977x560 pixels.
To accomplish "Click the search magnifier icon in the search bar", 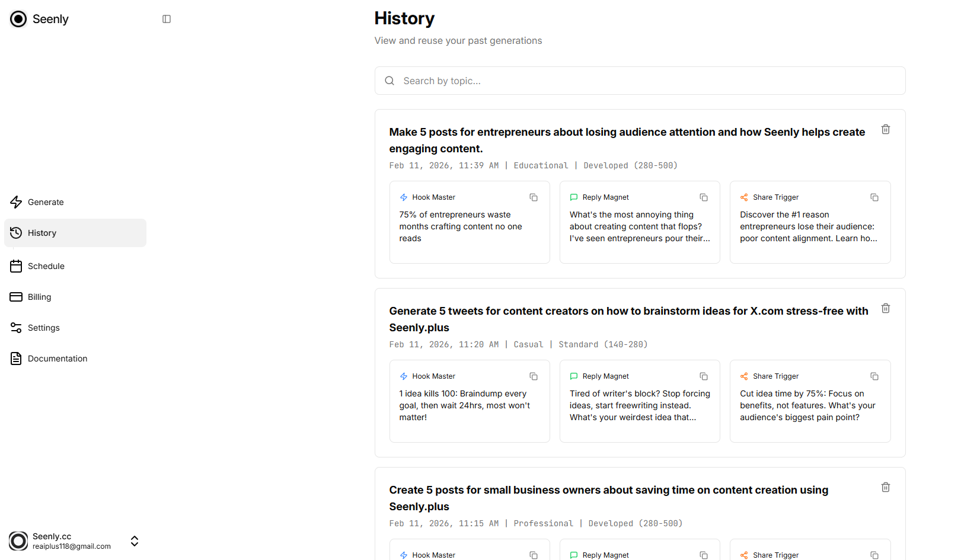I will pyautogui.click(x=389, y=81).
